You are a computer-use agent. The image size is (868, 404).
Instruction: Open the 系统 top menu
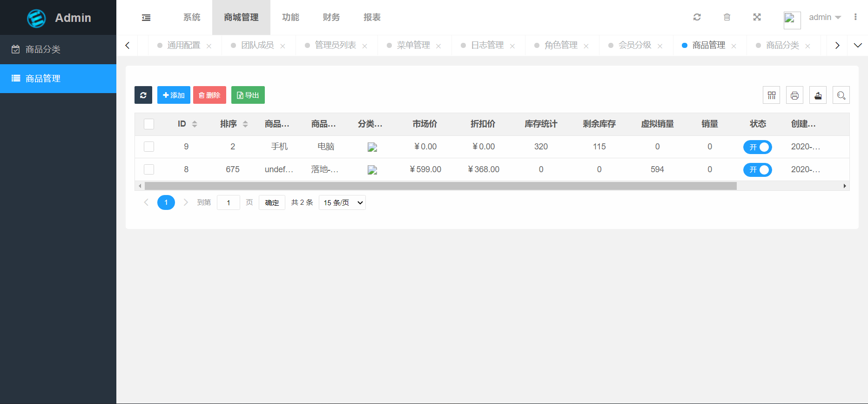pos(192,17)
